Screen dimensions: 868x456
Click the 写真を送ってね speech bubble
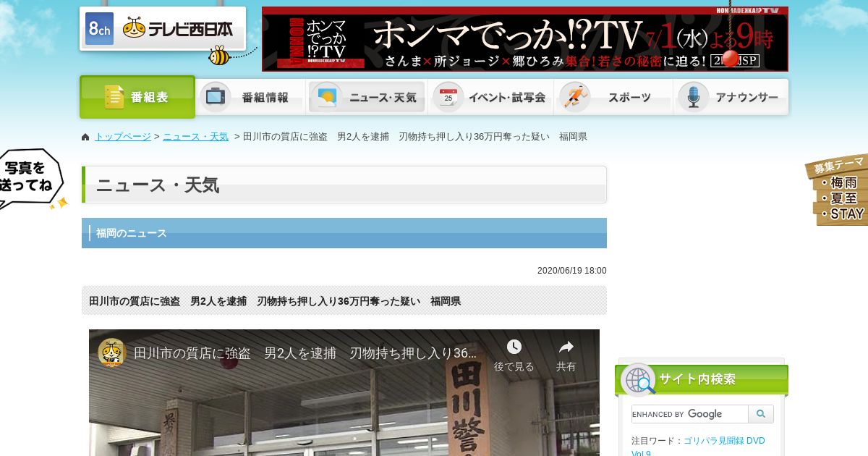point(32,179)
